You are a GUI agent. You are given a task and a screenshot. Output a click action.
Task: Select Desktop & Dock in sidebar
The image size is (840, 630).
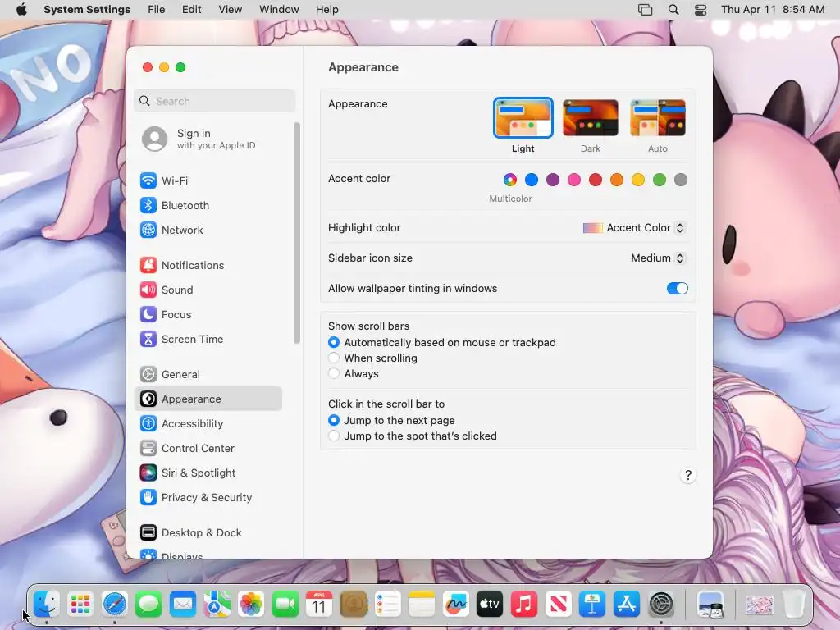[208, 533]
